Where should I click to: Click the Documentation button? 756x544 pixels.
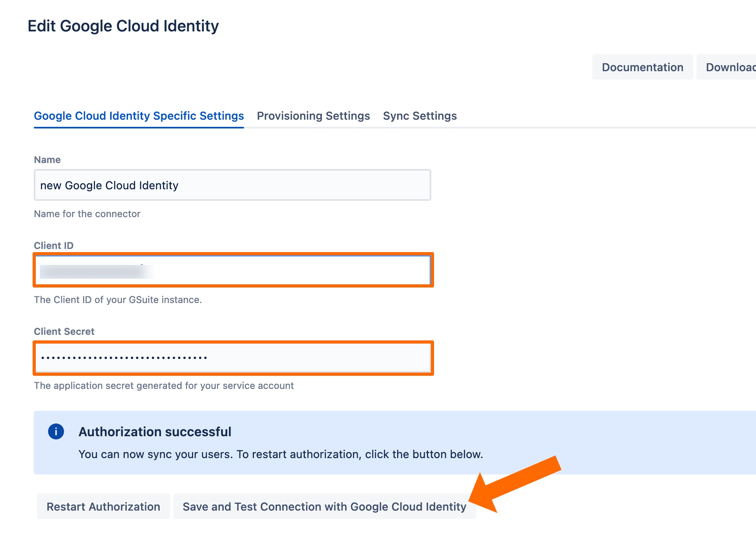[642, 67]
